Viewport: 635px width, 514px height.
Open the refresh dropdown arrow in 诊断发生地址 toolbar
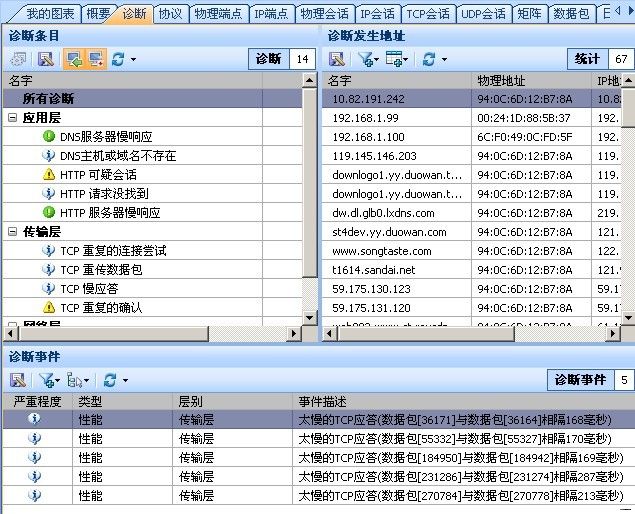pyautogui.click(x=444, y=60)
